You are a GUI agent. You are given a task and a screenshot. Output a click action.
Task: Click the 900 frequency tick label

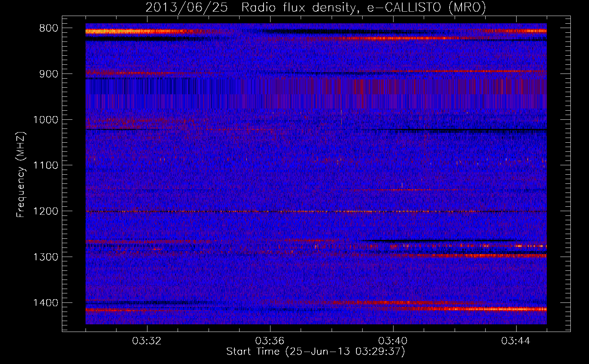(x=48, y=74)
